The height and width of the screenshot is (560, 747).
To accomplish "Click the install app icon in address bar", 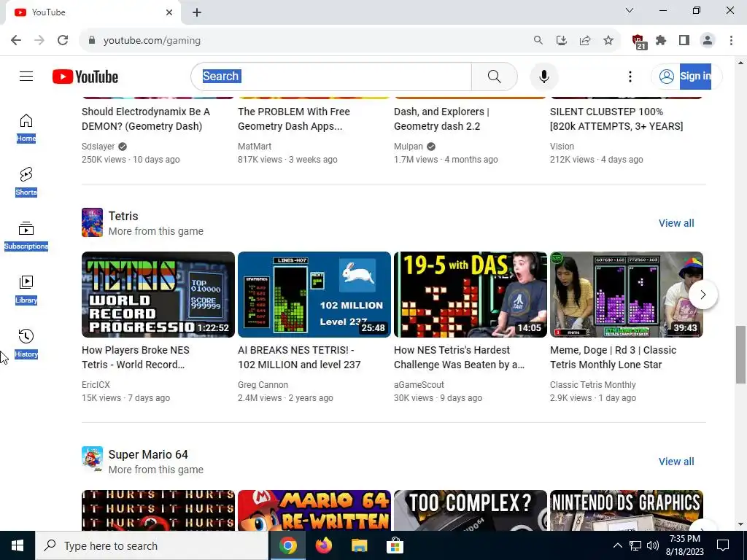I will click(x=561, y=40).
